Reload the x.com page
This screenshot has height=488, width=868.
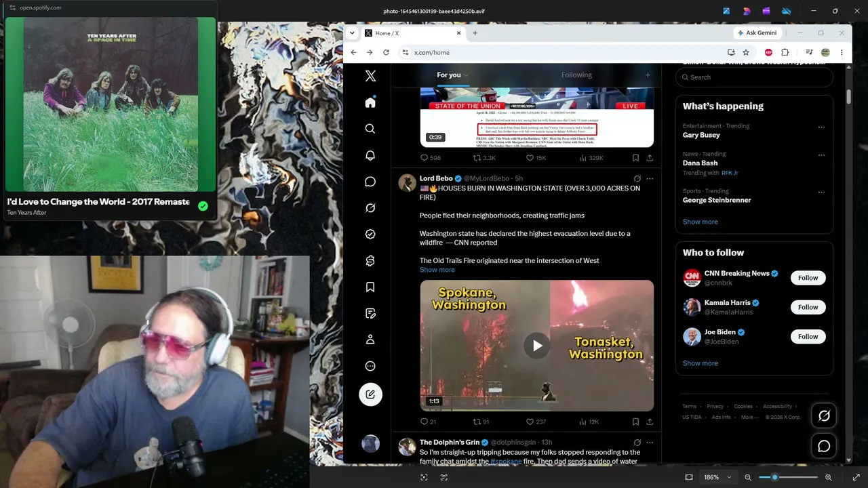[x=386, y=52]
